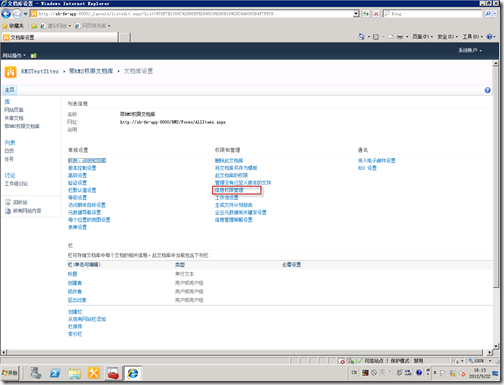The height and width of the screenshot is (385, 504).
Task: Select the 主页 top navigation tab
Action: click(x=10, y=90)
